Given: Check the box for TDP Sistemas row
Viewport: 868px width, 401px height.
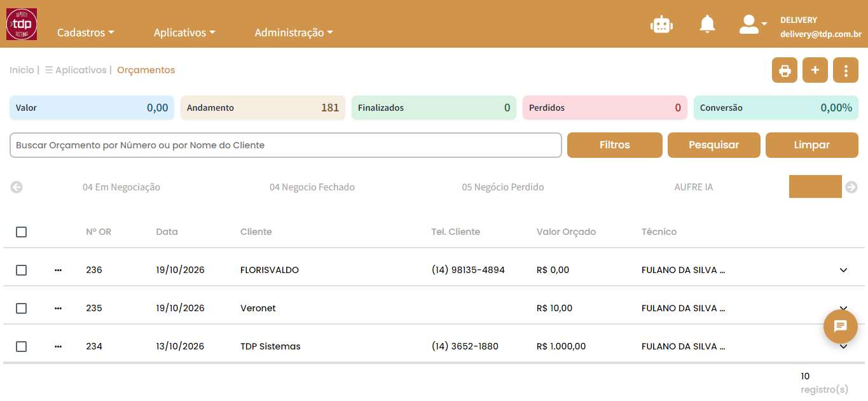Looking at the screenshot, I should [21, 346].
